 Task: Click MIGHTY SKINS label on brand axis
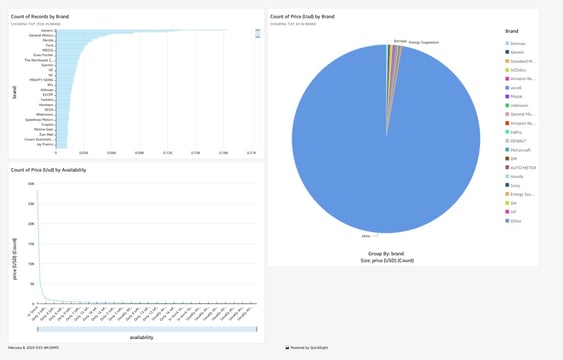point(41,80)
